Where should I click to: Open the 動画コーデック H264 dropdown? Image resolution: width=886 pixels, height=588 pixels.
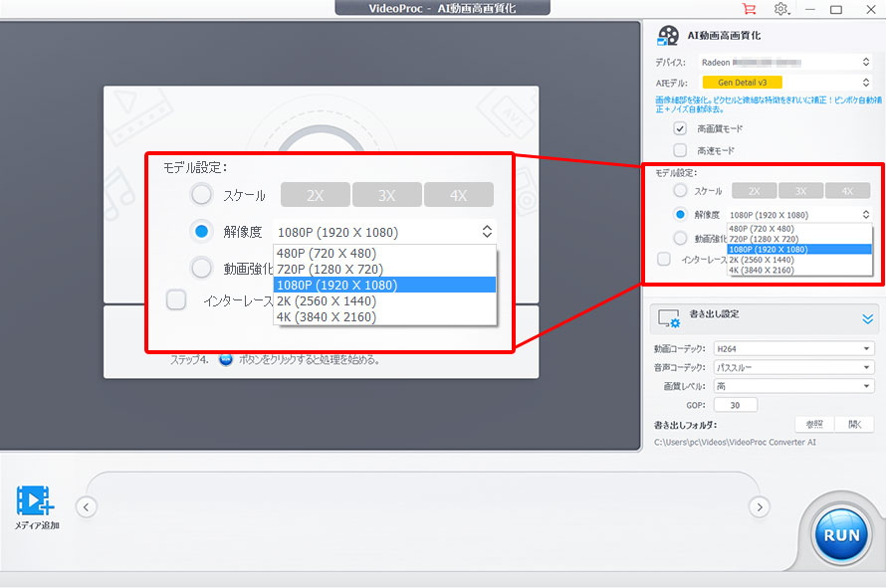coord(793,349)
